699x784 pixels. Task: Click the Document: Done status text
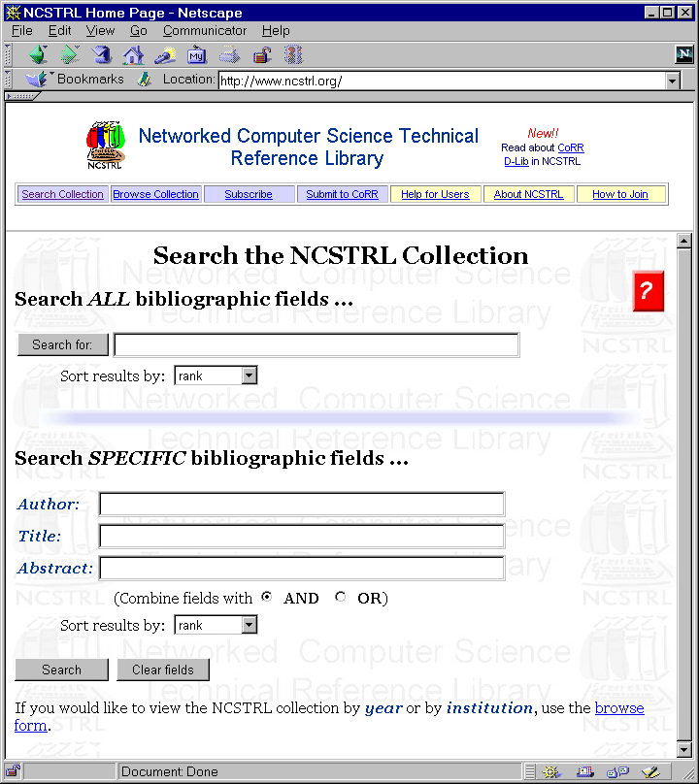(170, 771)
